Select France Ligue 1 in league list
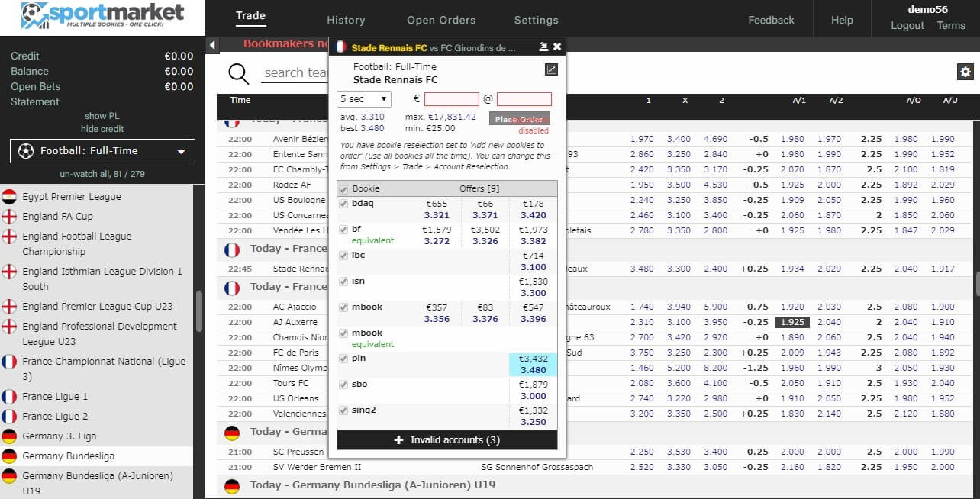This screenshot has height=499, width=980. pyautogui.click(x=55, y=396)
